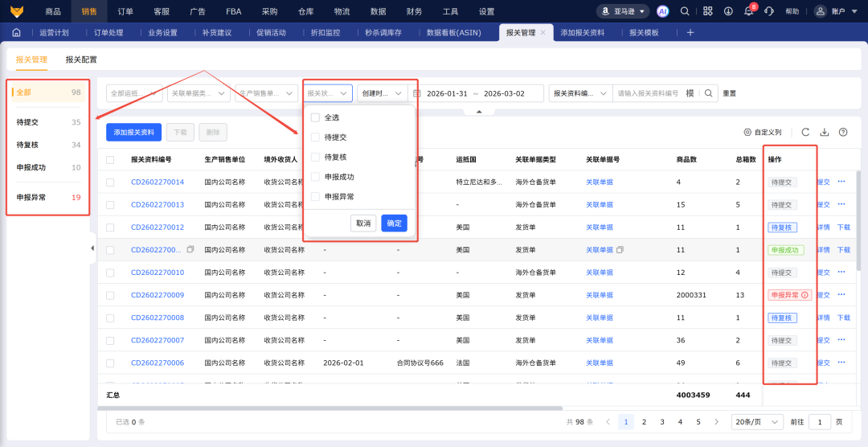Viewport: 868px width, 447px height.
Task: Open the AI assistant icon
Action: point(662,11)
